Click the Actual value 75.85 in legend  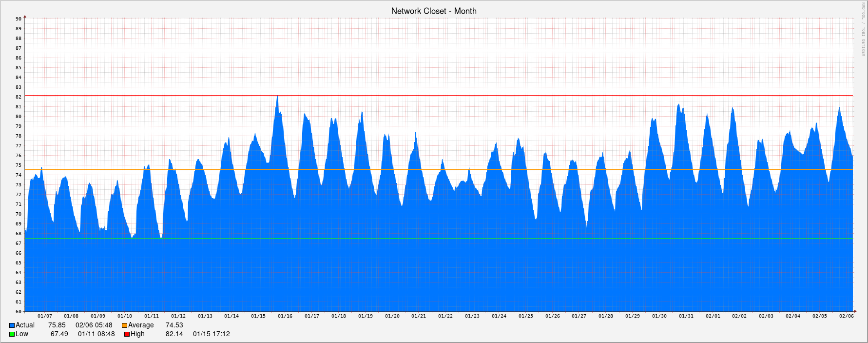click(x=57, y=325)
